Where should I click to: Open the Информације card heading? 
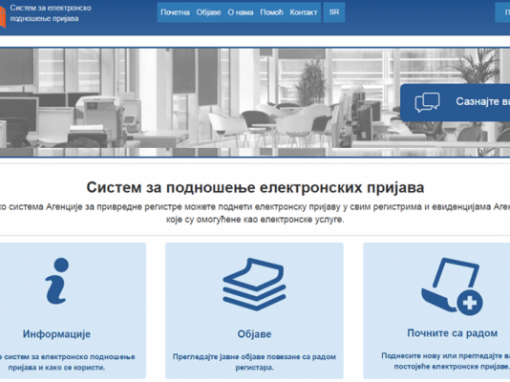tap(57, 334)
